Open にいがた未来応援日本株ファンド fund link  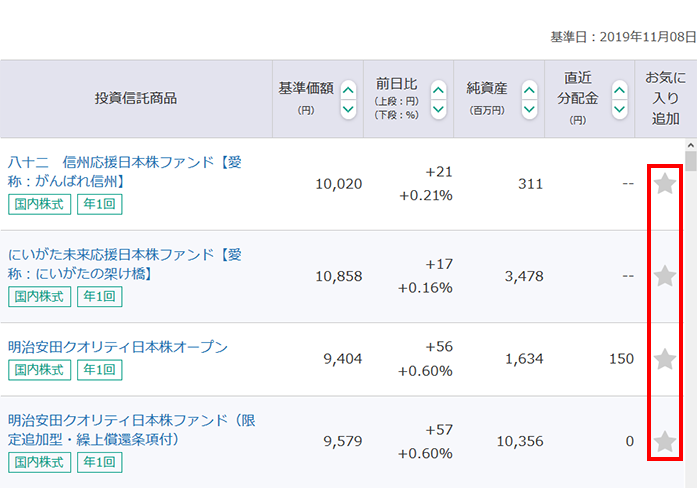[124, 264]
